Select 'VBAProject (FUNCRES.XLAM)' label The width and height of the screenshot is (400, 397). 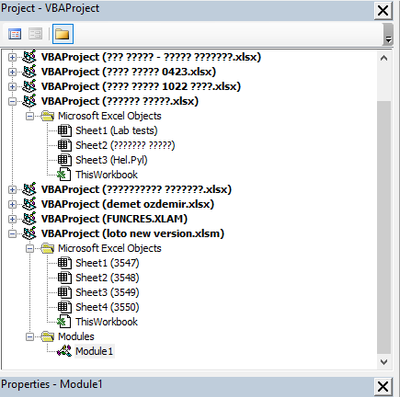click(114, 219)
